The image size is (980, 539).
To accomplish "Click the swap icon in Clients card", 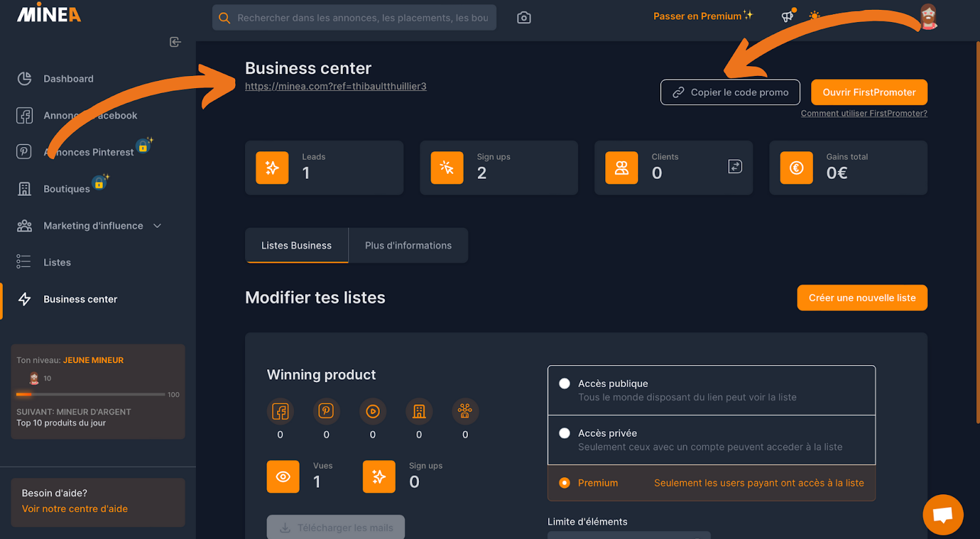I will point(735,167).
